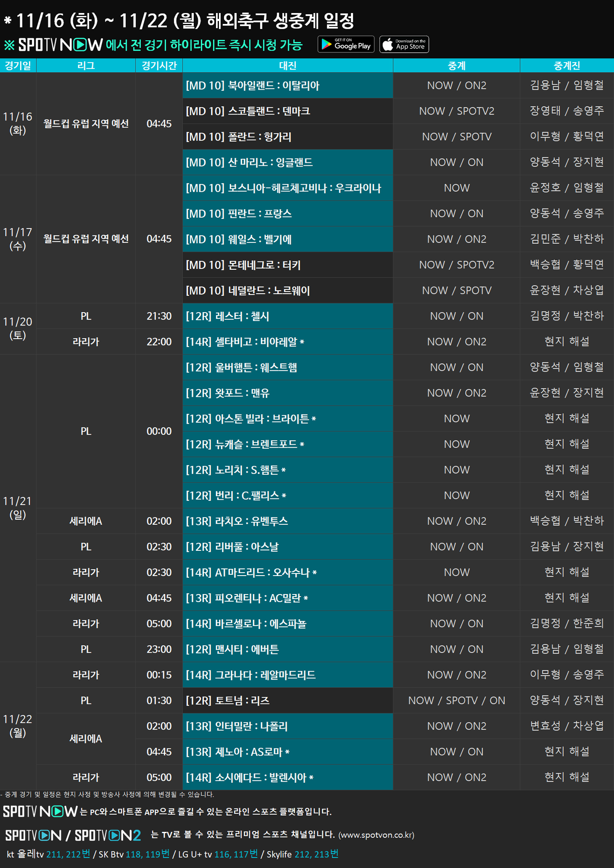The height and width of the screenshot is (868, 614).
Task: Click the 경기시간 column header
Action: (159, 65)
